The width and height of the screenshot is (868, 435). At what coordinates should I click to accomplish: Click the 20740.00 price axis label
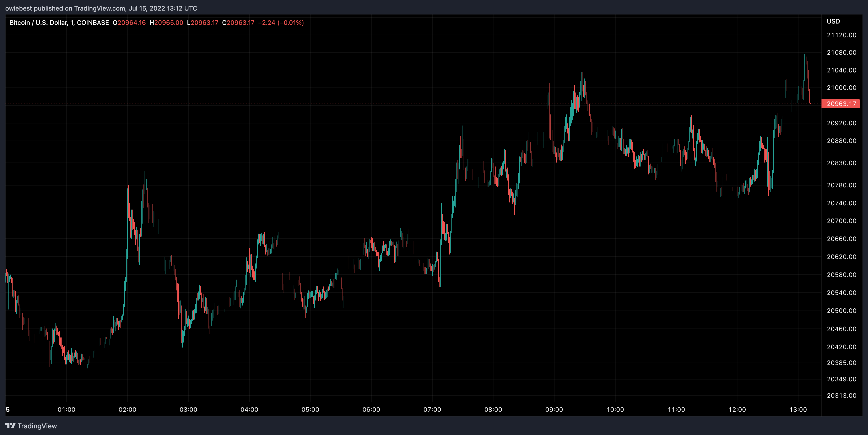[841, 203]
